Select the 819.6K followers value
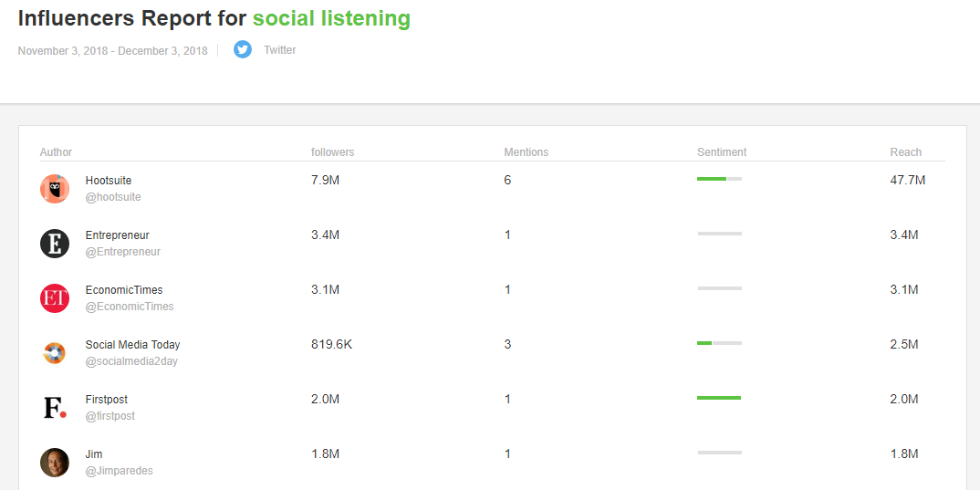The height and width of the screenshot is (490, 980). (x=331, y=344)
